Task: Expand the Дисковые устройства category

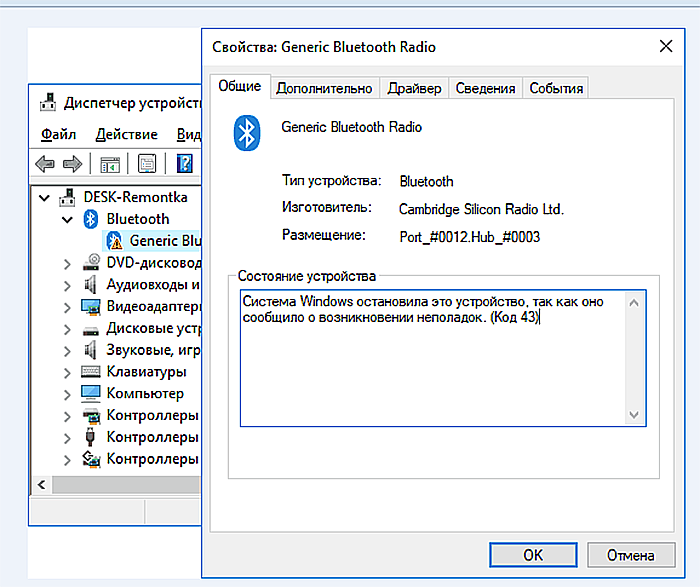Action: click(67, 329)
